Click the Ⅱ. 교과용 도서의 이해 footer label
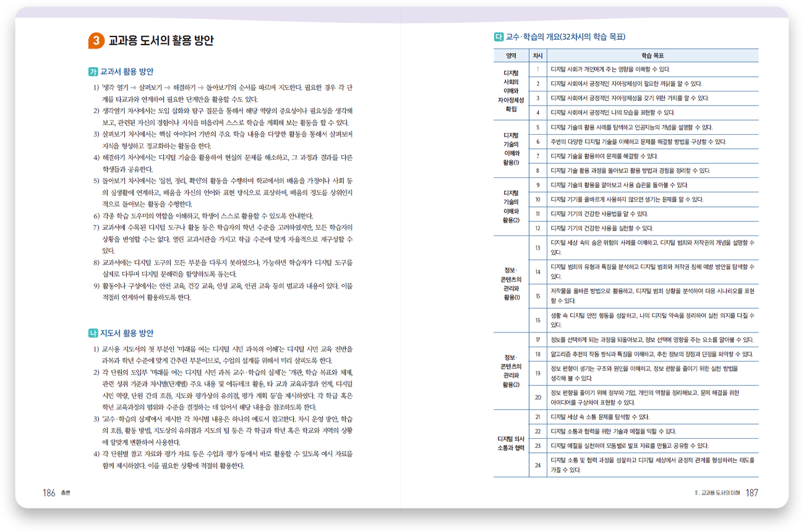Screen dimensions: 804x532 click(x=717, y=493)
